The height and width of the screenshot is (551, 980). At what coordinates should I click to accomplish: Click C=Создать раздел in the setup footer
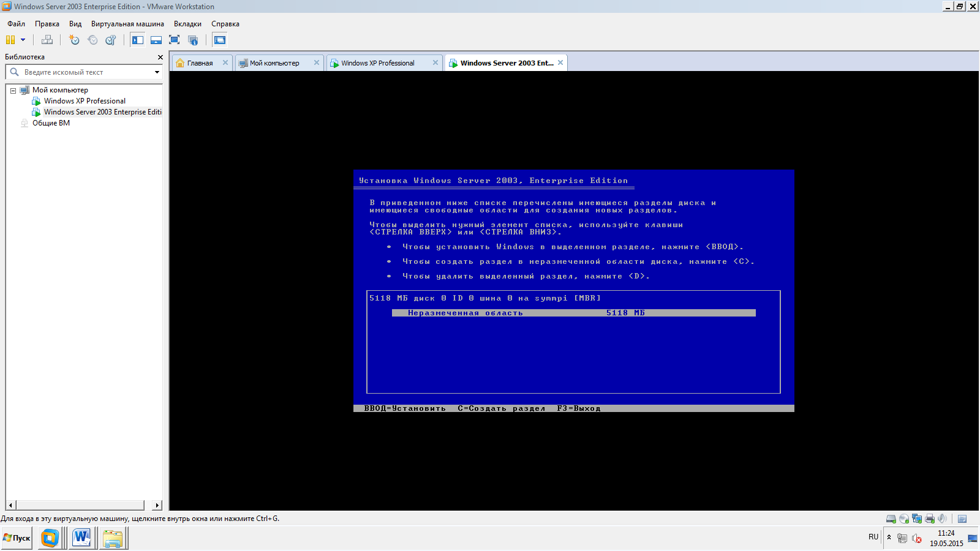502,408
